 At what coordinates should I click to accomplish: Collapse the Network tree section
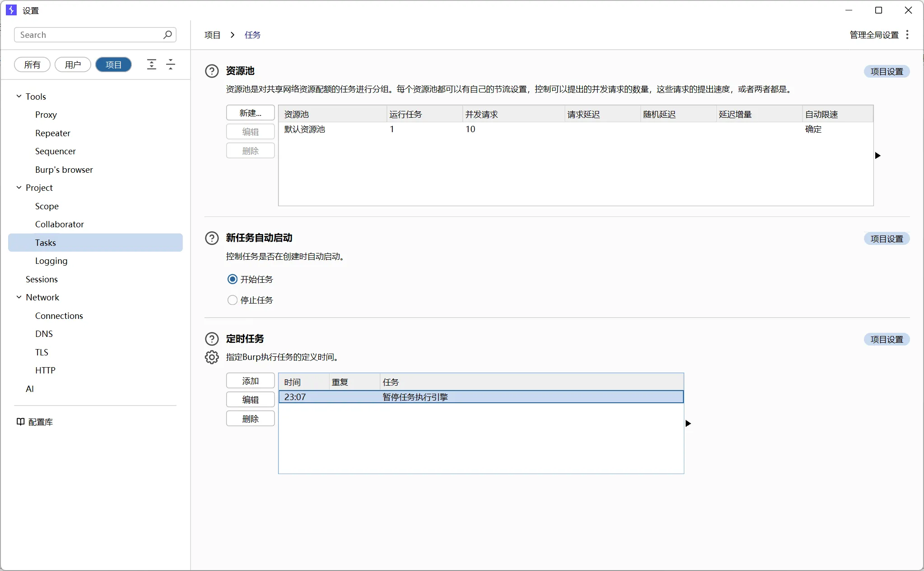(x=19, y=297)
